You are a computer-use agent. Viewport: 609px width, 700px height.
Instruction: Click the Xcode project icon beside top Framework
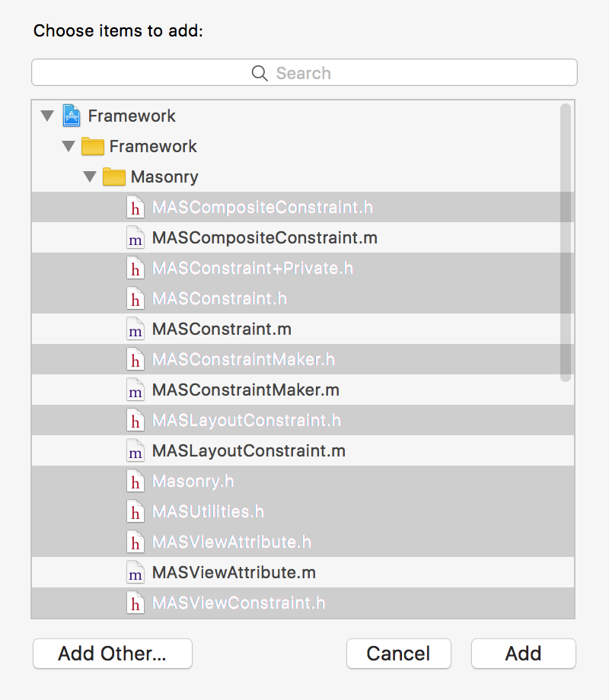72,116
